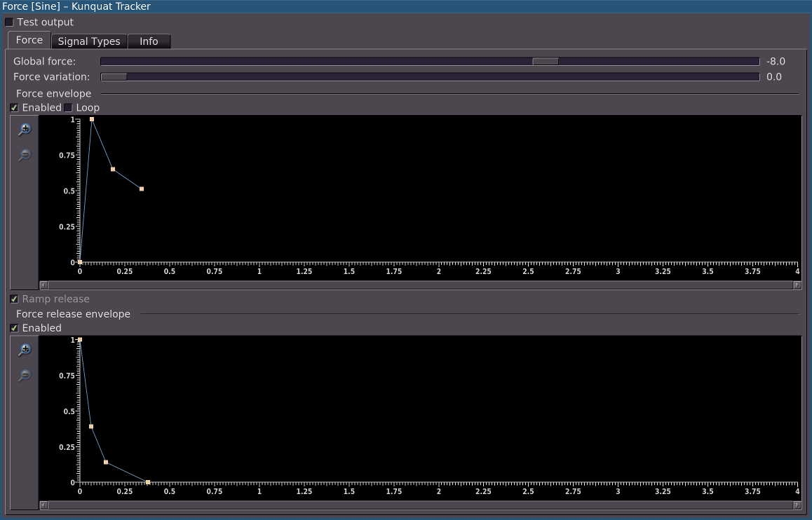Click right scroll arrow of Force envelope scrollbar
The height and width of the screenshot is (520, 812).
tap(797, 285)
